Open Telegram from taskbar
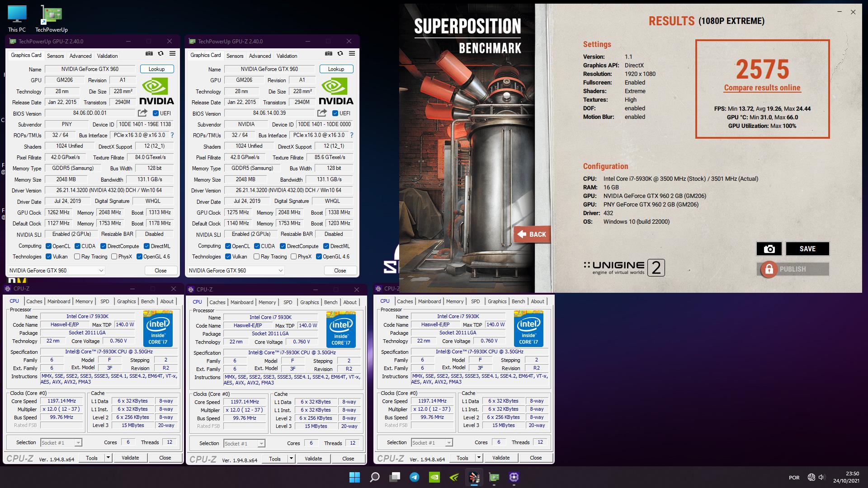The image size is (868, 488). (415, 477)
